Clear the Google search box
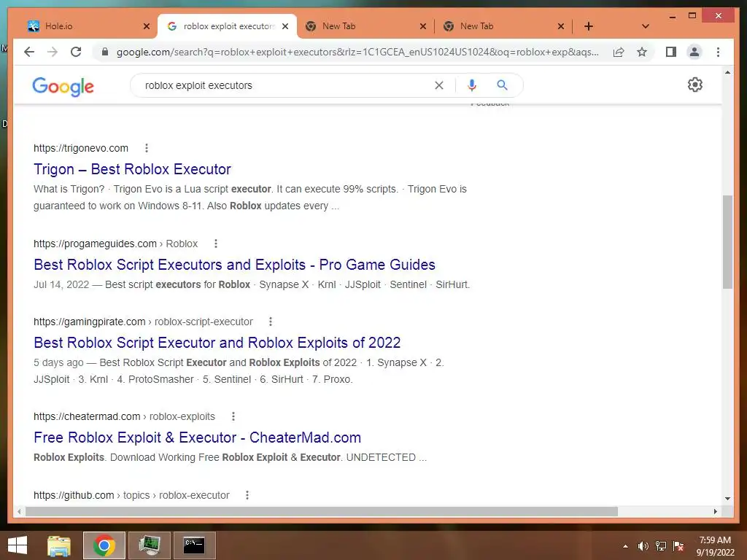The height and width of the screenshot is (560, 747). pos(438,85)
